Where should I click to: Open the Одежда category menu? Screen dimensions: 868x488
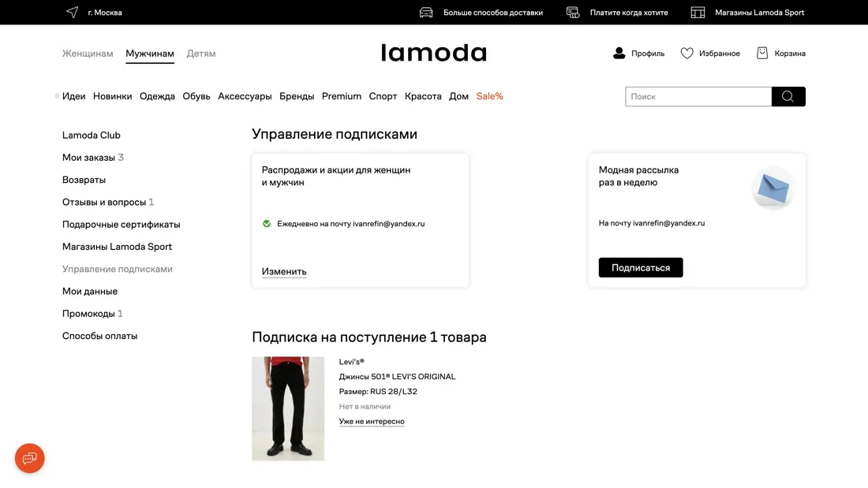pos(157,96)
